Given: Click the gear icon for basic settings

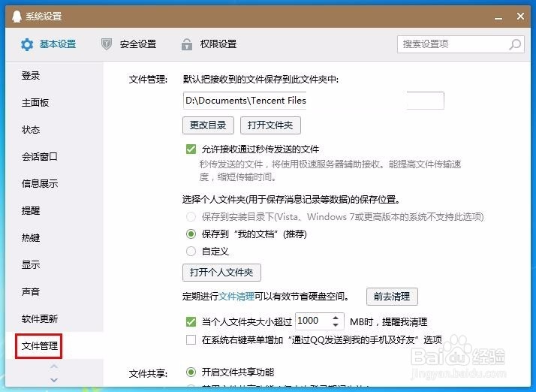Looking at the screenshot, I should [27, 44].
